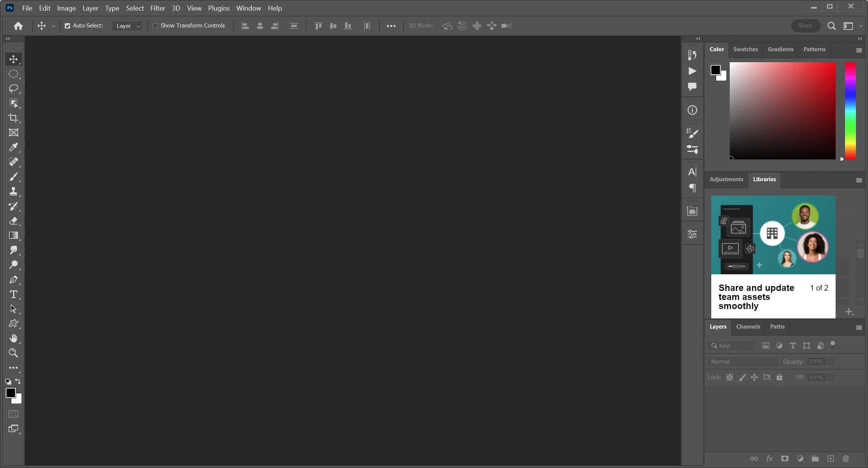Screen dimensions: 868x468
Task: Select the Crop tool
Action: tap(14, 118)
